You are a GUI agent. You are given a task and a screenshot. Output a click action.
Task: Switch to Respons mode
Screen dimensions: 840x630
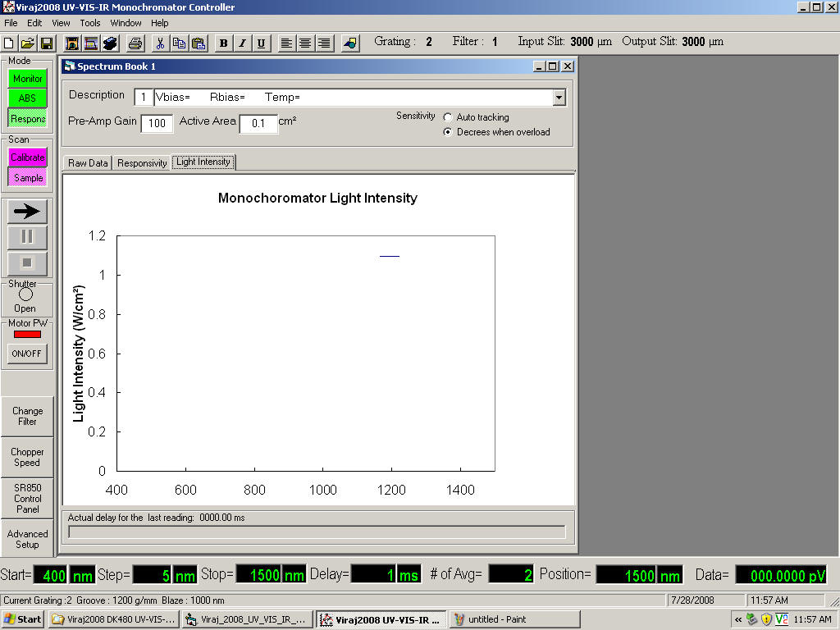click(27, 118)
